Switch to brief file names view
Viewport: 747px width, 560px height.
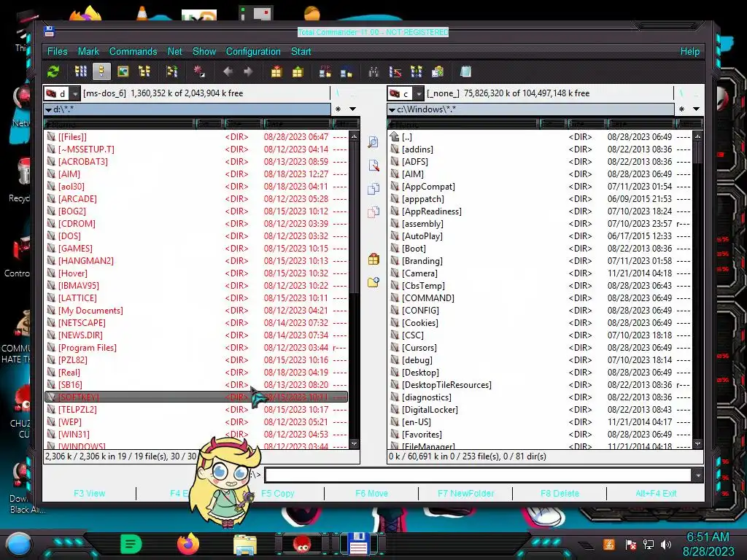[x=80, y=72]
